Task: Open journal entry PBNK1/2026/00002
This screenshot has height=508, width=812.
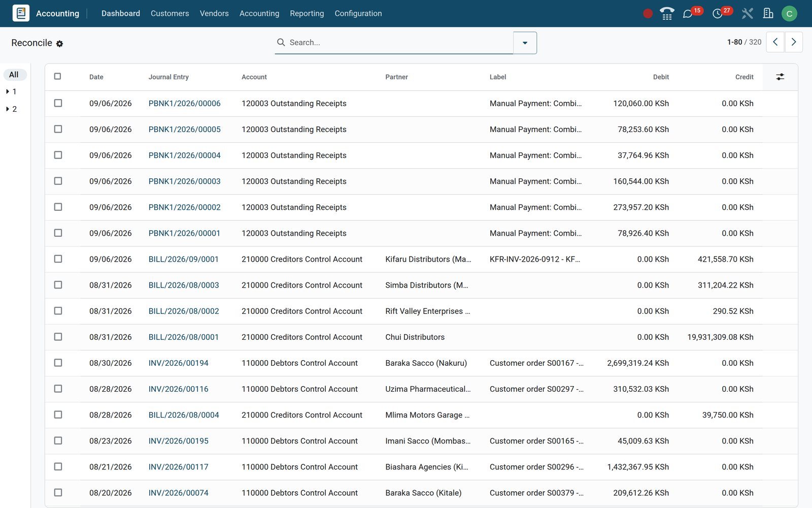Action: click(184, 207)
